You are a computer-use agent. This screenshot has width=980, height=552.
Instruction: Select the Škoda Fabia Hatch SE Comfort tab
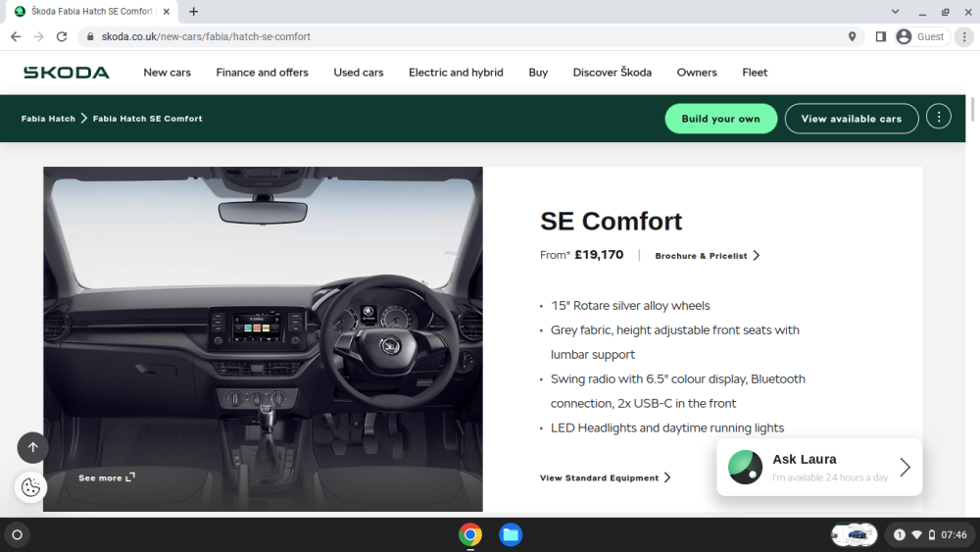92,11
